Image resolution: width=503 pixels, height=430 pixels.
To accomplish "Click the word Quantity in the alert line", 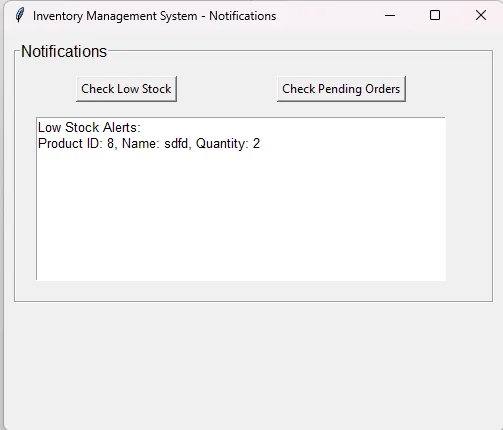I will 222,144.
